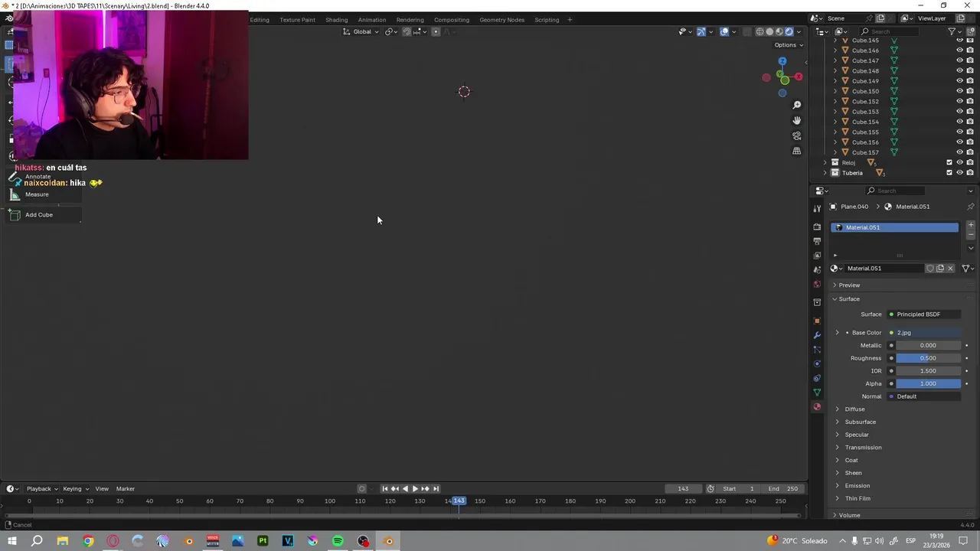This screenshot has height=551, width=980.
Task: Open the World properties tab icon
Action: [817, 285]
